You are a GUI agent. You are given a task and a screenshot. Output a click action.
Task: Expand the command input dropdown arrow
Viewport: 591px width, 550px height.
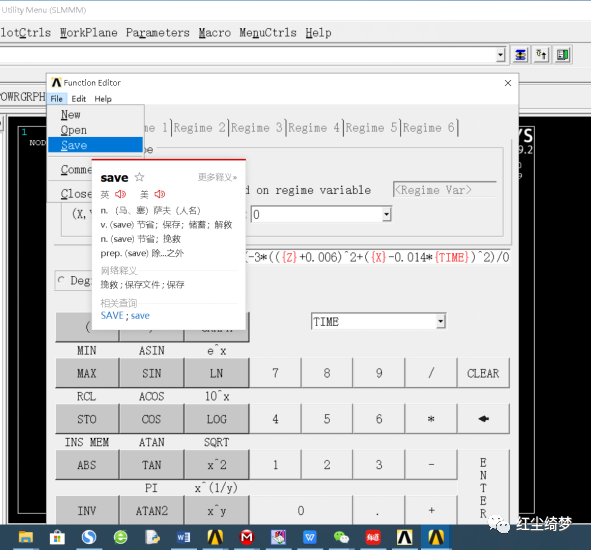click(501, 55)
